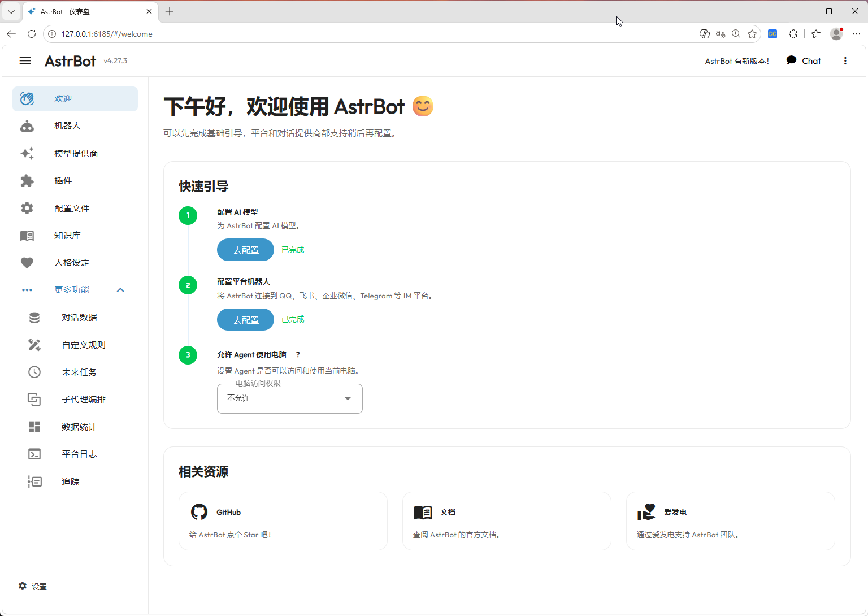The width and height of the screenshot is (868, 616).
Task: Click the magic wand icon for 自定义规则
Action: [34, 345]
